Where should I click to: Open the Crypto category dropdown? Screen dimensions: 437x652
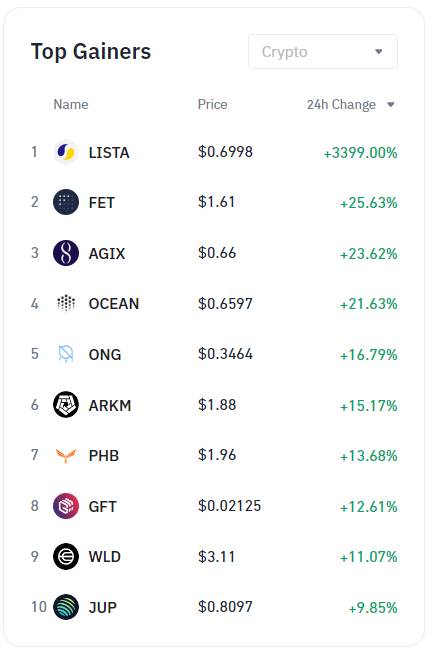323,52
